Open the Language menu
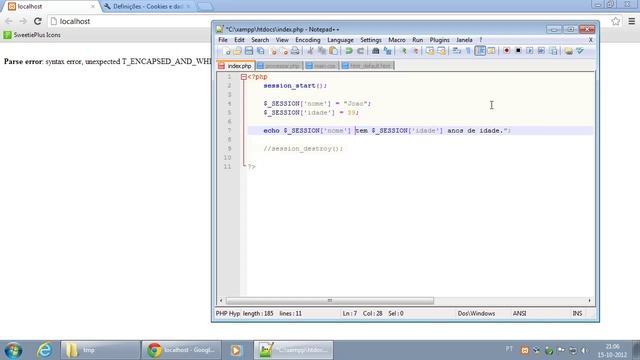Viewport: 640px width, 360px height. click(x=340, y=40)
